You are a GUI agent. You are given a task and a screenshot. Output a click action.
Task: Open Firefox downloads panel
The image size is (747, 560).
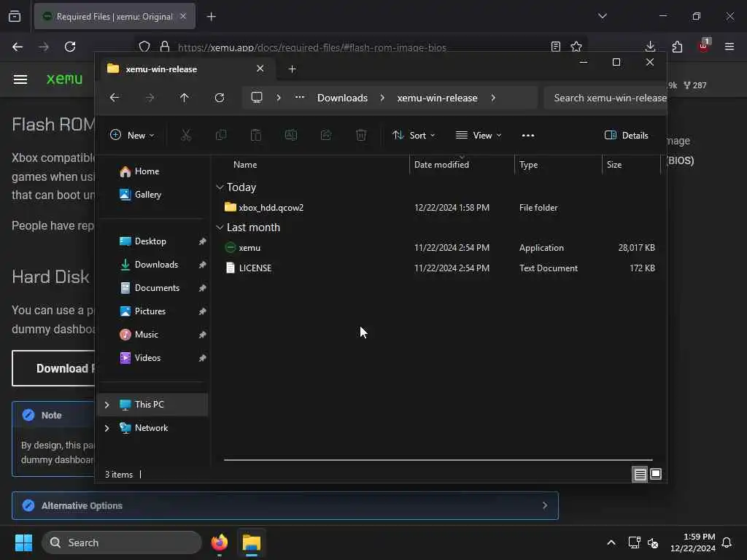pyautogui.click(x=650, y=46)
